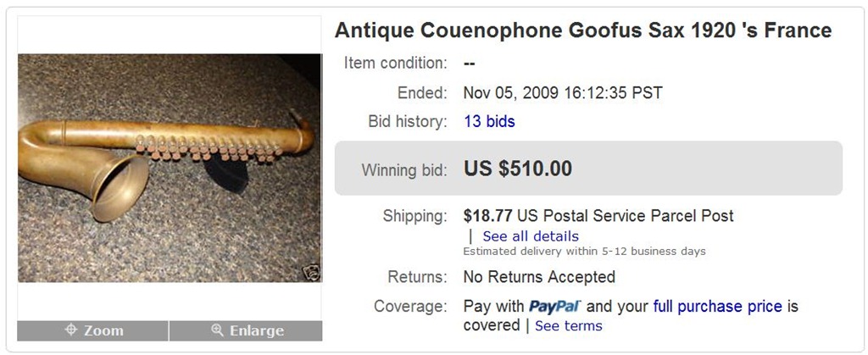Click the estimated delivery time note

584,252
